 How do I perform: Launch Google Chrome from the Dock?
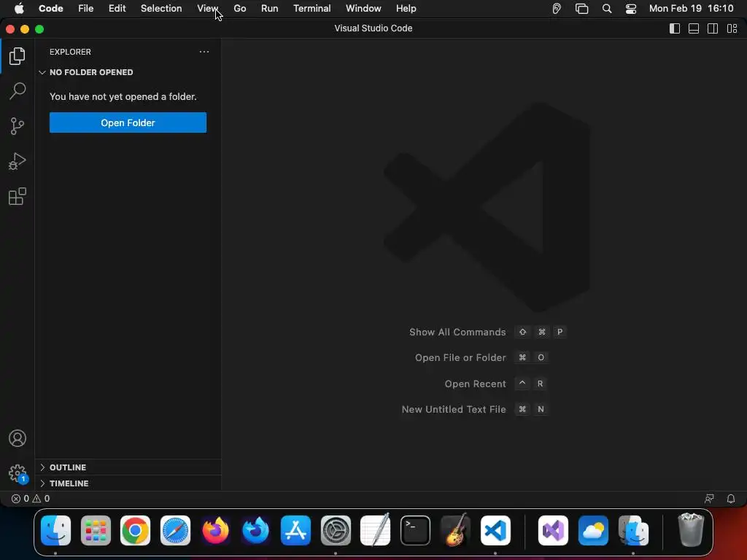135,531
